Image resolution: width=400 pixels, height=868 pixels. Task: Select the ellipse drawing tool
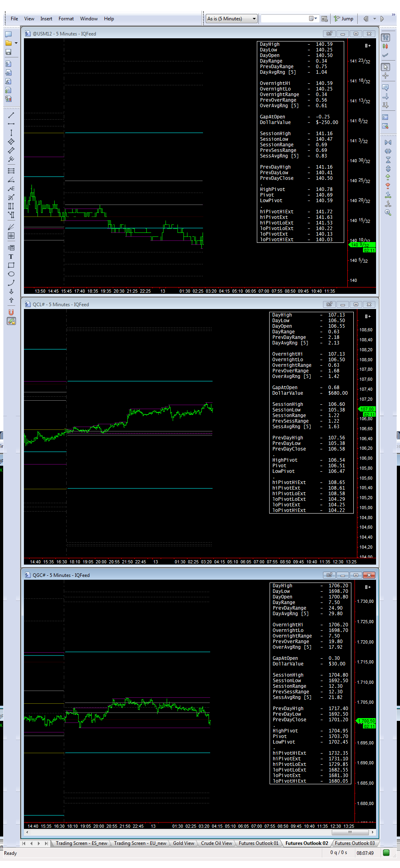pyautogui.click(x=11, y=274)
